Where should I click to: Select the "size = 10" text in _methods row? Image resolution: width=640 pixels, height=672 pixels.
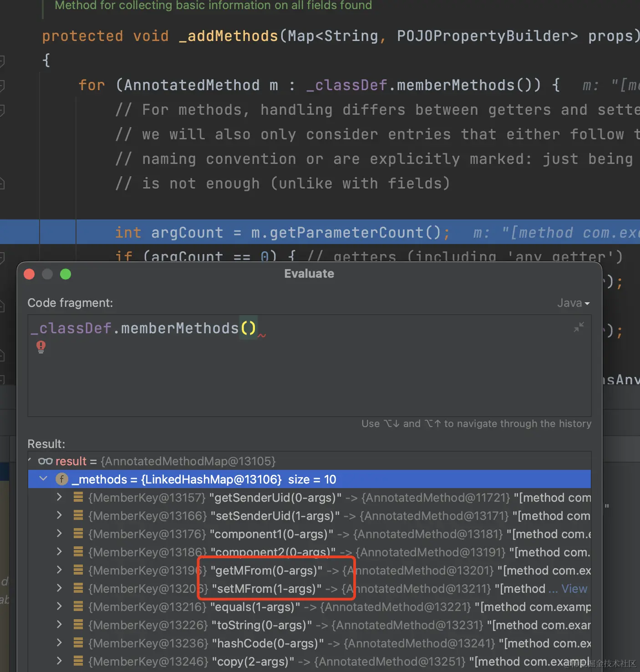(x=312, y=479)
